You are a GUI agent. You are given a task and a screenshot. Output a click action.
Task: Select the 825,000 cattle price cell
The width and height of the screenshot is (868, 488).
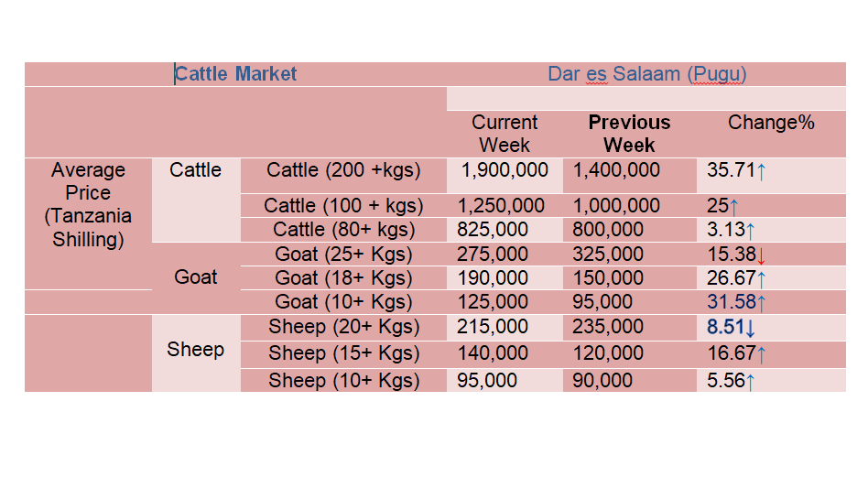[x=492, y=230]
